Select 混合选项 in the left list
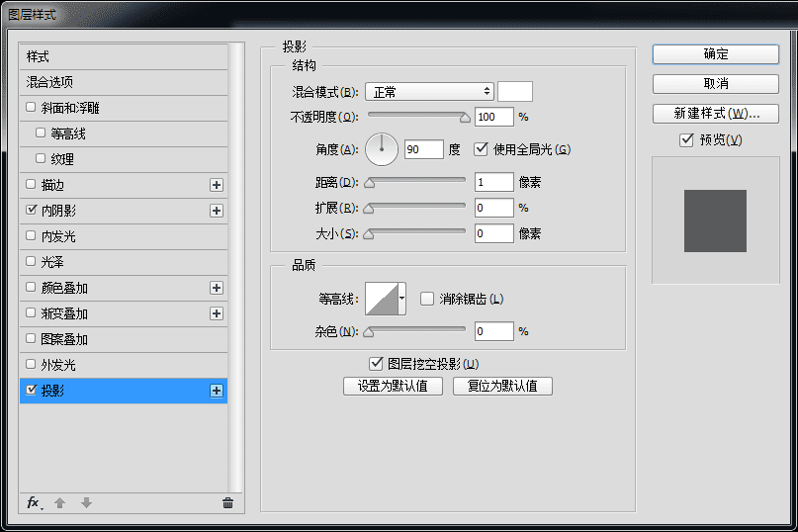 click(124, 82)
